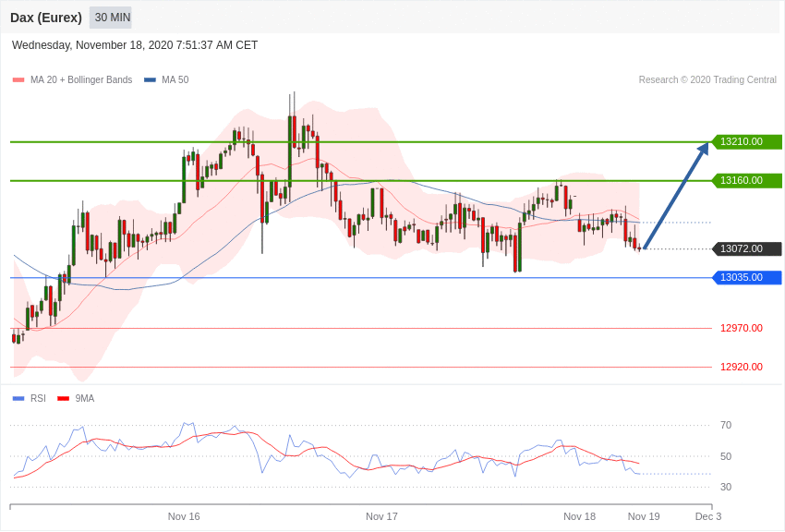This screenshot has width=785, height=532.
Task: Toggle the RSI legend label
Action: pyautogui.click(x=38, y=399)
